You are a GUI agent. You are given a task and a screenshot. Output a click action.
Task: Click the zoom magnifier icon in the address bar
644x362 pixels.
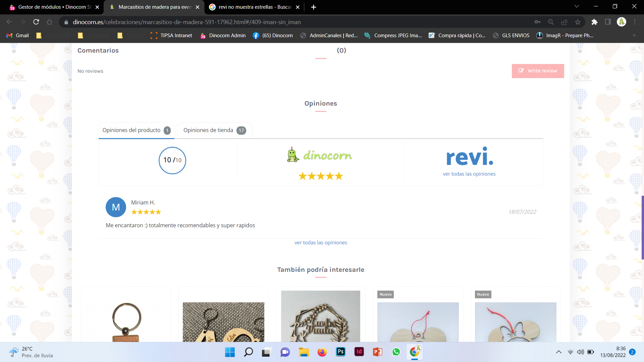(551, 22)
